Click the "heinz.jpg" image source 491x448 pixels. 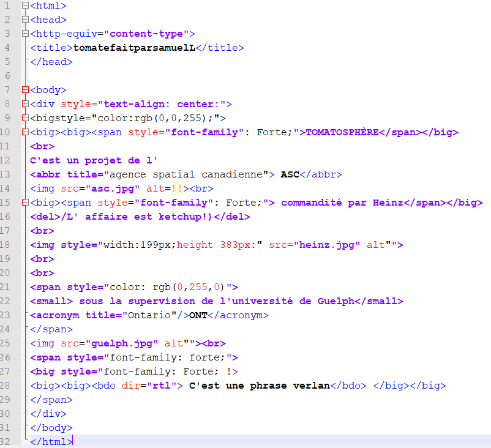point(326,245)
